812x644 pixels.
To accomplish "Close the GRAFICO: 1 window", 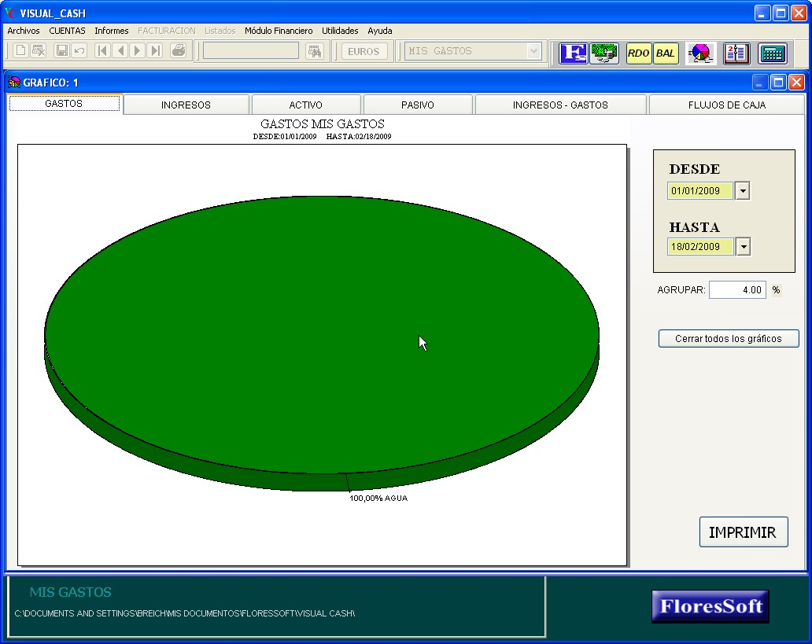I will 796,83.
